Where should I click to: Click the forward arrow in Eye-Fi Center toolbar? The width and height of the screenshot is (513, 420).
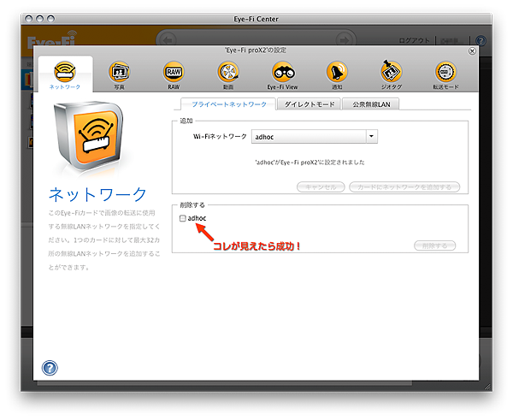click(x=345, y=40)
